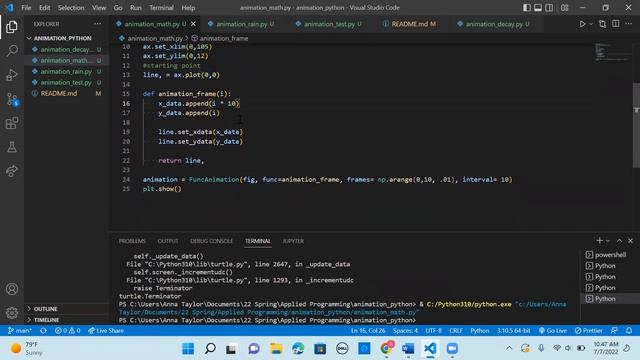Switch to the PROBLEMS panel tab
The height and width of the screenshot is (360, 640).
pyautogui.click(x=132, y=241)
